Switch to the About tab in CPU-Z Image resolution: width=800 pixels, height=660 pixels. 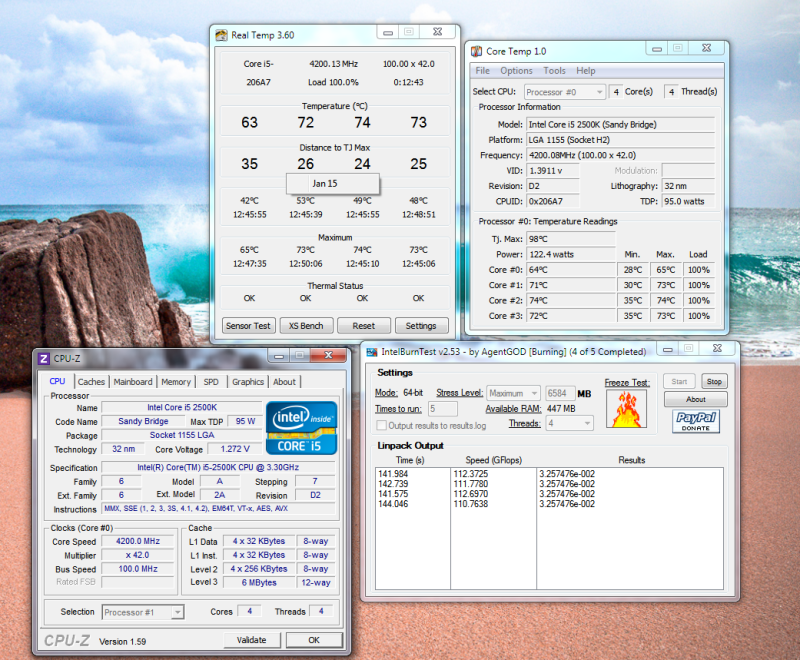(x=284, y=382)
